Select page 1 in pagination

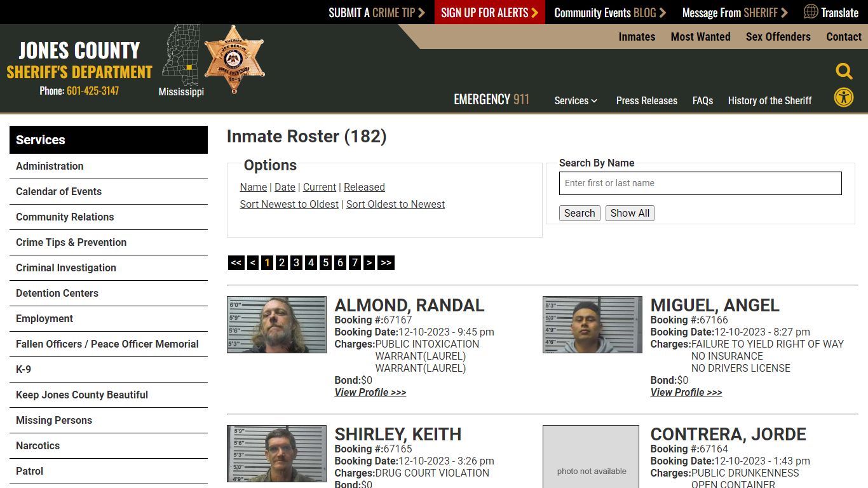[267, 262]
